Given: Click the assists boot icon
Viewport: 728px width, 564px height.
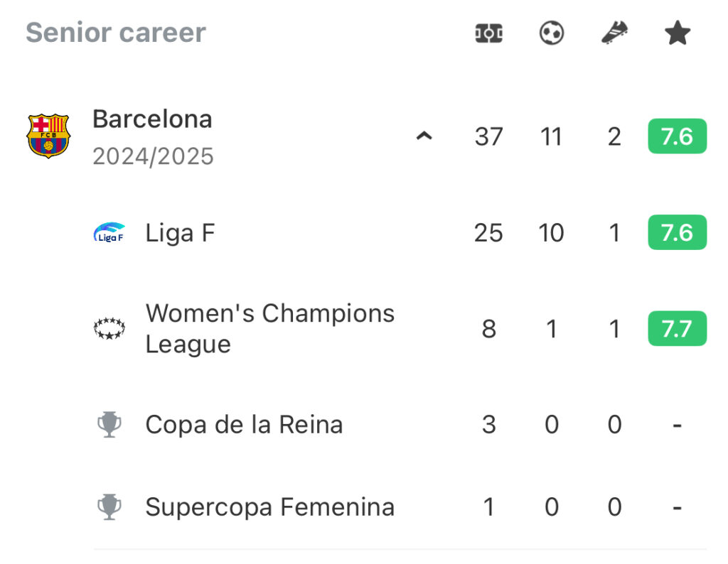Looking at the screenshot, I should pyautogui.click(x=614, y=33).
